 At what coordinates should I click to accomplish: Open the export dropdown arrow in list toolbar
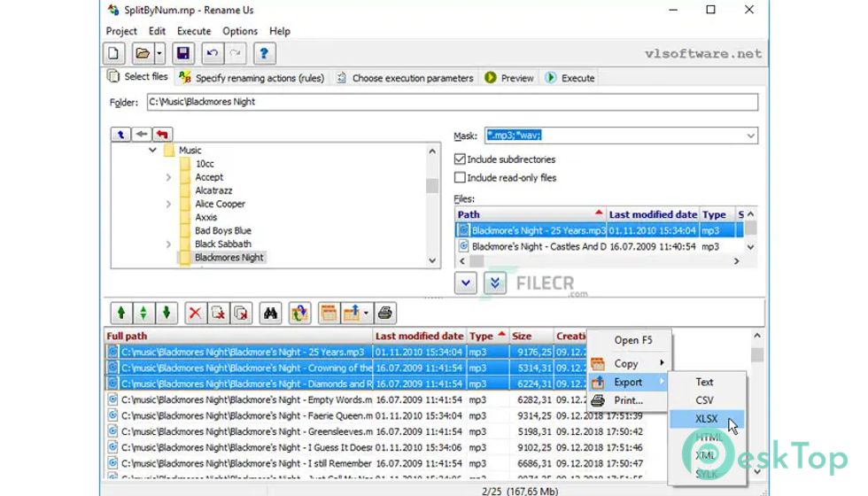click(367, 314)
